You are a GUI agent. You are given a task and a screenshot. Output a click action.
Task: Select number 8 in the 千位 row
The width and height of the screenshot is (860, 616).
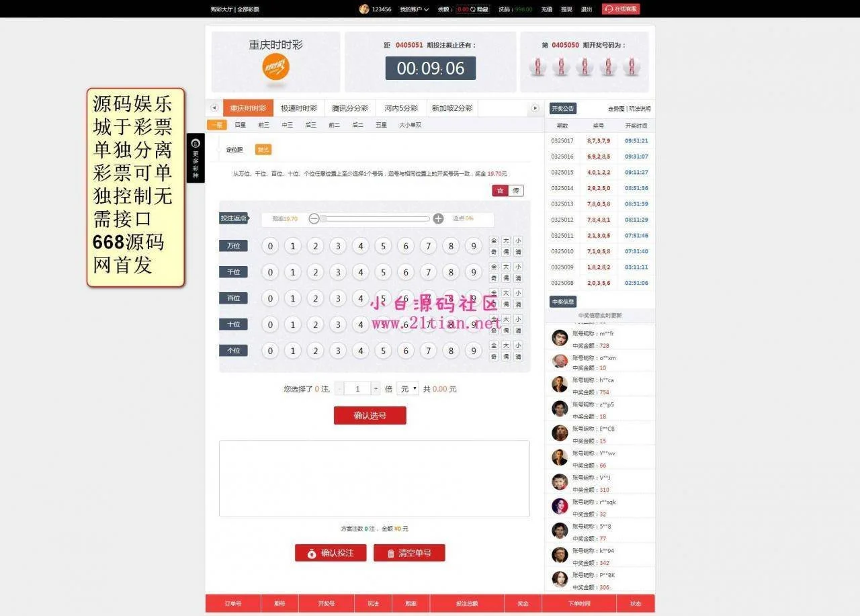tap(451, 272)
